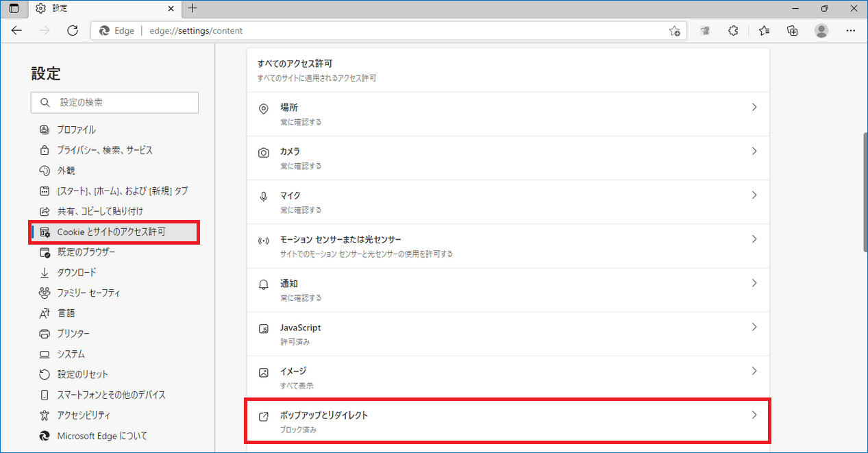Viewport: 868px width, 453px height.
Task: Click the Edge logo in address bar
Action: click(105, 31)
